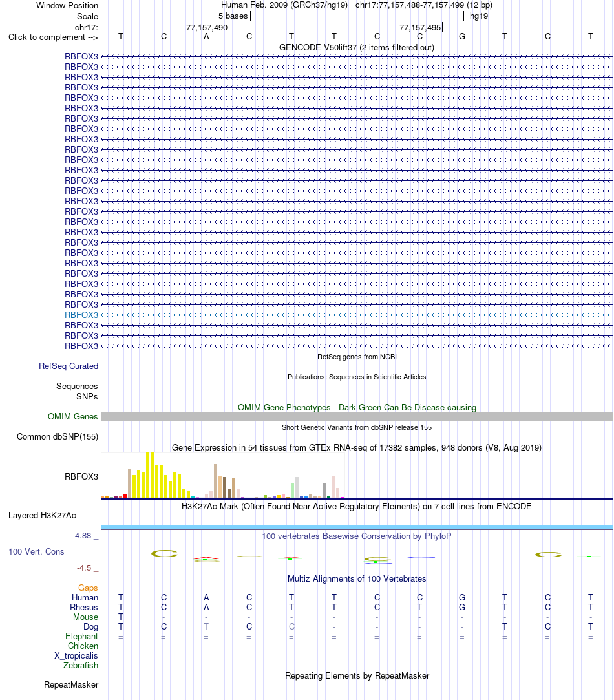Click the gray OMIM Genes bar

[357, 416]
